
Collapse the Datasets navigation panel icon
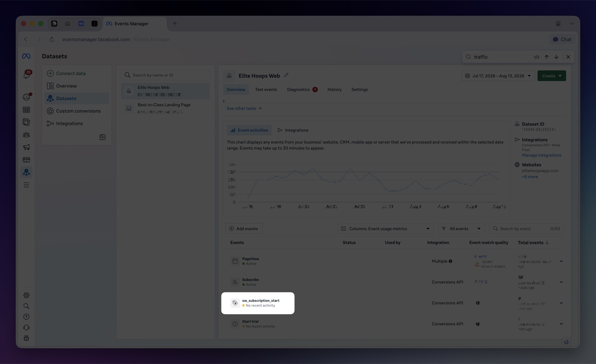tap(103, 137)
